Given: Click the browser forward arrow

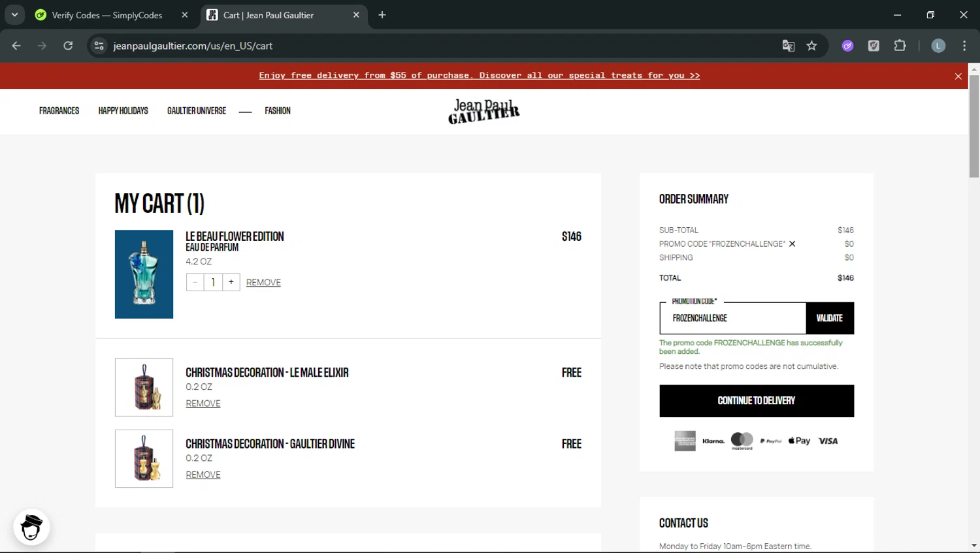Looking at the screenshot, I should pos(42,46).
